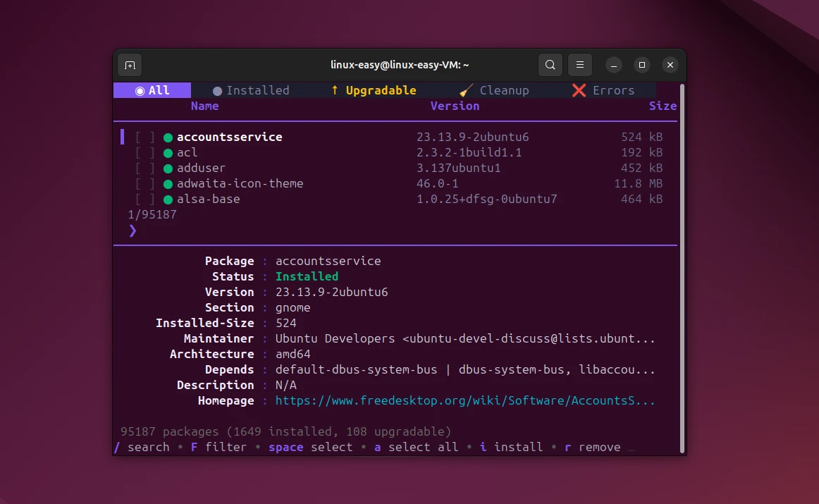
Task: Click the broom Cleanup icon
Action: (466, 90)
